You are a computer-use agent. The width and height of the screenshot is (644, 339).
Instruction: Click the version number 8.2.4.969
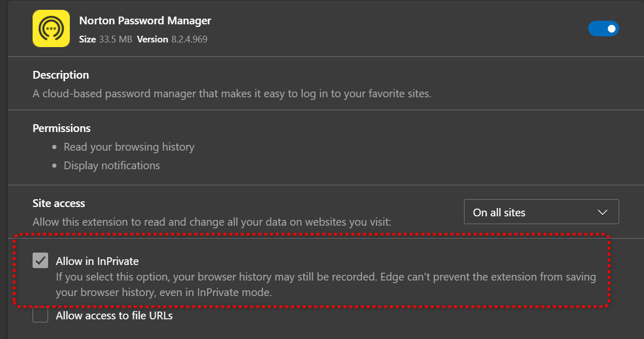[189, 39]
